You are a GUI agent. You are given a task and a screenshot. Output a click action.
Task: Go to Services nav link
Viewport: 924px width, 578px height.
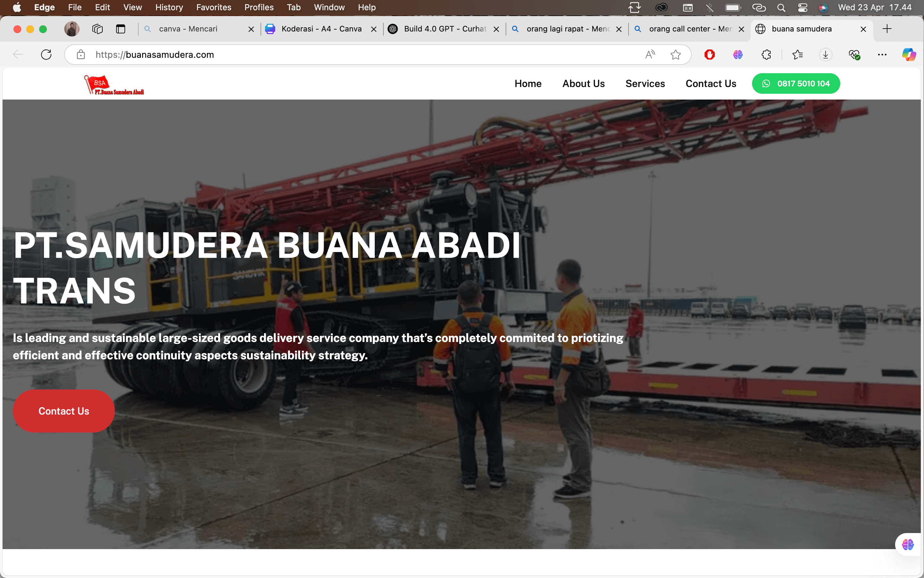(645, 84)
